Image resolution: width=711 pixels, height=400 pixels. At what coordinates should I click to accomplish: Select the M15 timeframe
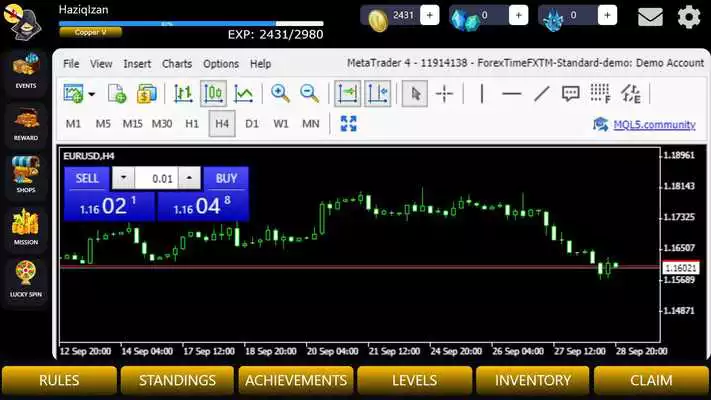click(x=132, y=124)
